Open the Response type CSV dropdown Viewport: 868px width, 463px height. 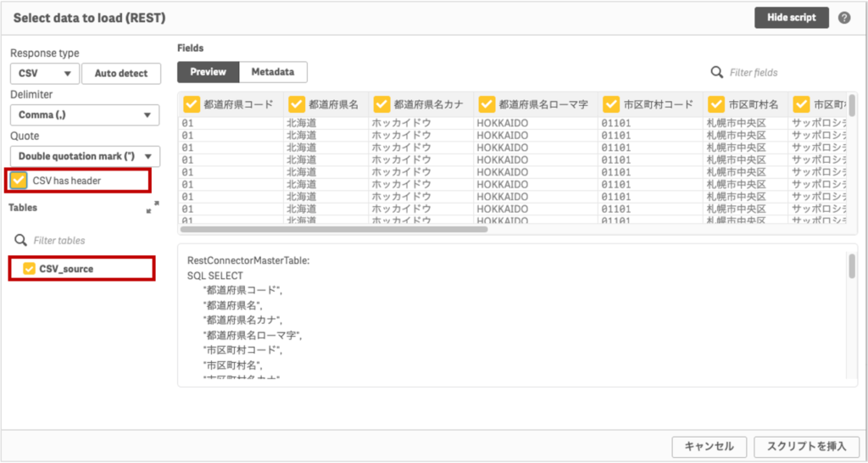(45, 73)
